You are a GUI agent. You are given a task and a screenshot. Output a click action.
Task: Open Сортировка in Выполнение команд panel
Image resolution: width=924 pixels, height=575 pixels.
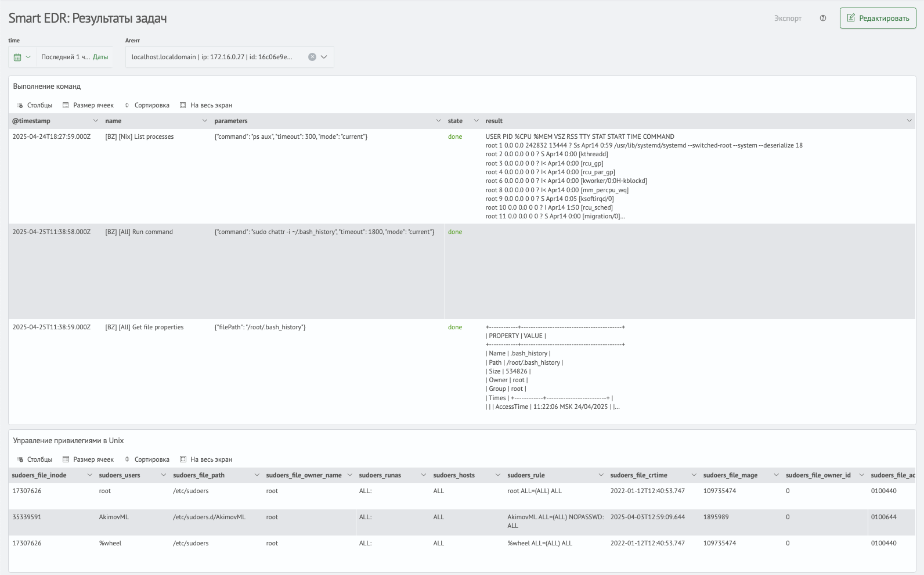click(x=147, y=105)
